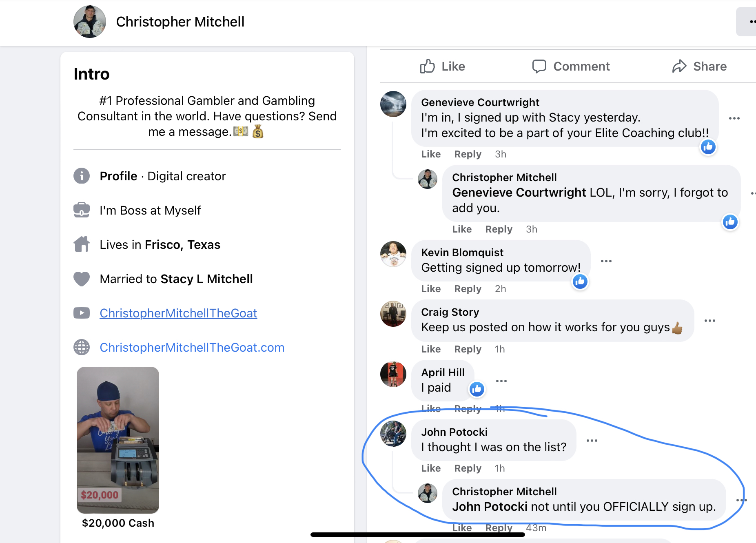
Task: Click the Like thumbs-up post button
Action: point(442,66)
